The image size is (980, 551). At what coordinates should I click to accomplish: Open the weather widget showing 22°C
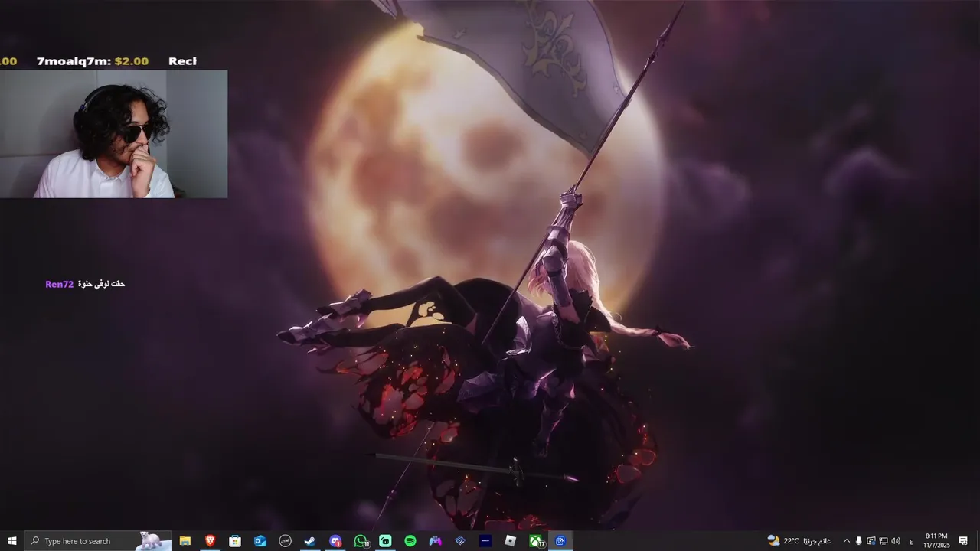799,541
